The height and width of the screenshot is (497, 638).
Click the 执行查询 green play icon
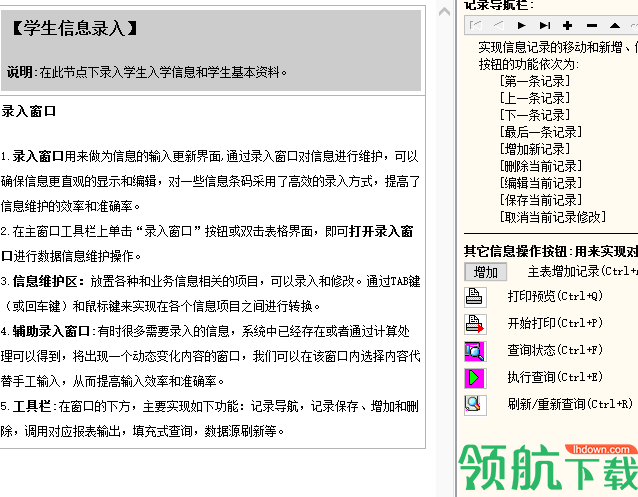(474, 378)
